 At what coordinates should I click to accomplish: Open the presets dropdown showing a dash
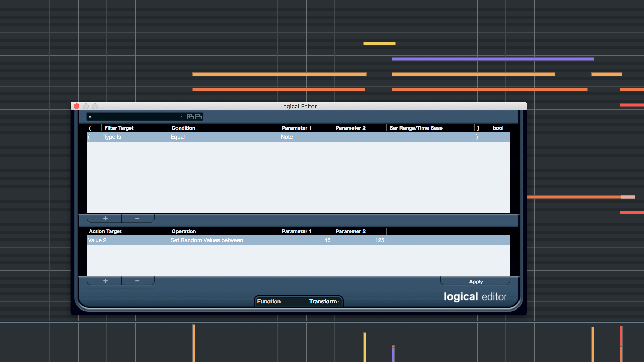tap(135, 117)
